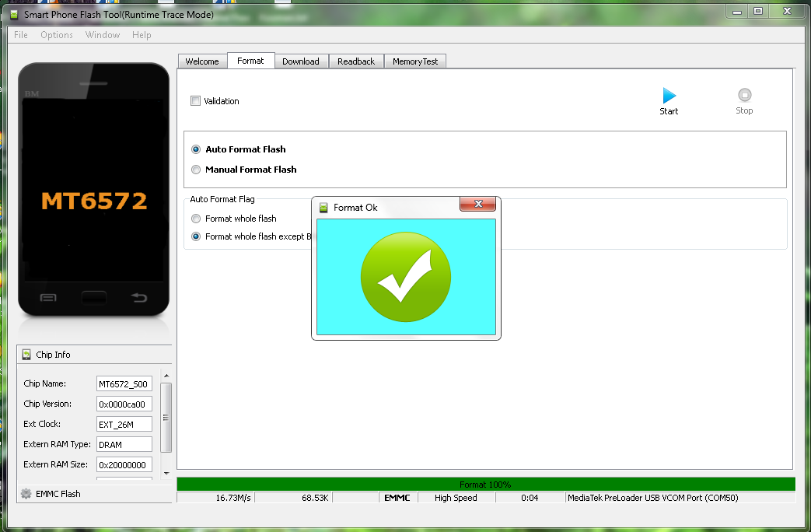
Task: Click the Extern RAM Type field DRAM
Action: point(124,445)
